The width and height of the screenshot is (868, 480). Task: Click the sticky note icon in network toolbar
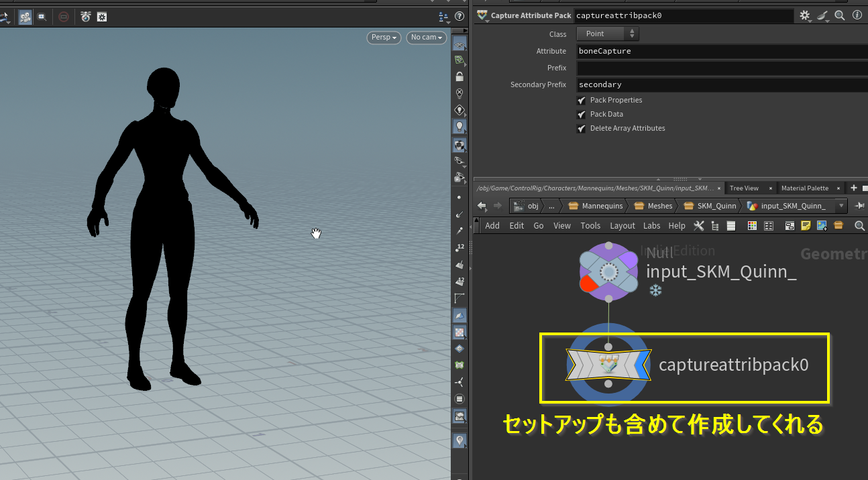click(806, 226)
